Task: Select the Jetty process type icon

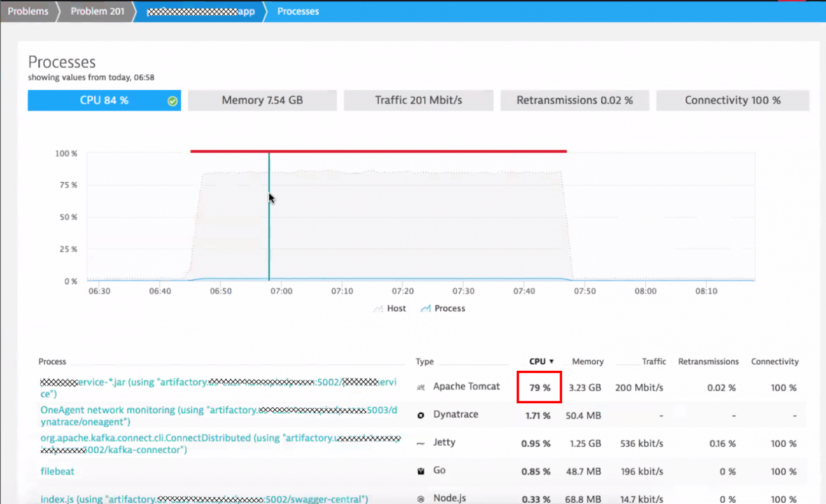Action: (x=421, y=443)
